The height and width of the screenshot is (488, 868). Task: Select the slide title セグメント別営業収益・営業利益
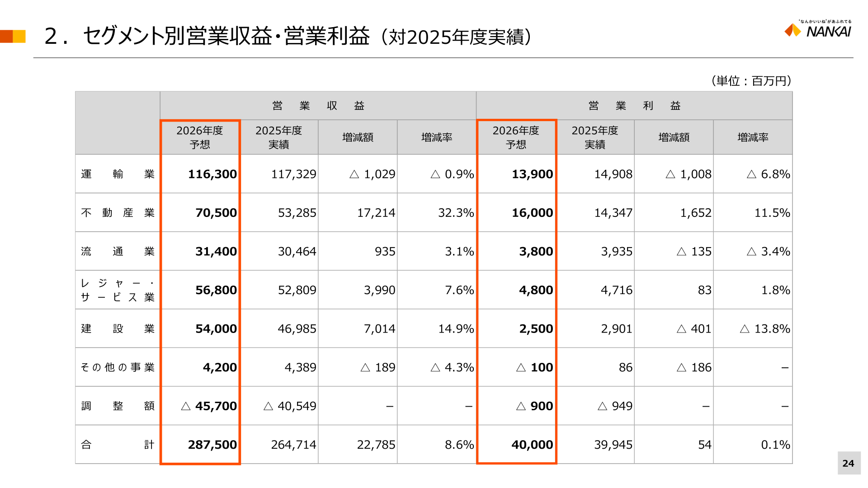click(x=226, y=36)
